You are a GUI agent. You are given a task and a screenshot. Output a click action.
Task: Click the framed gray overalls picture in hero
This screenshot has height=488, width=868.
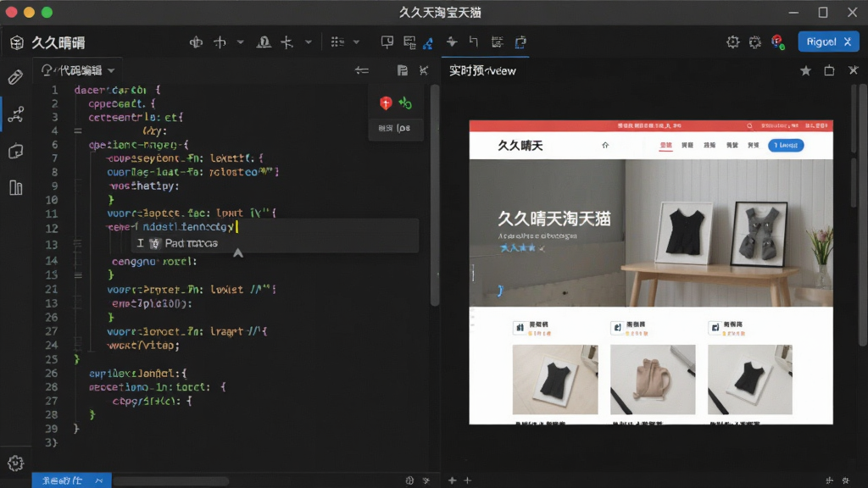click(759, 234)
